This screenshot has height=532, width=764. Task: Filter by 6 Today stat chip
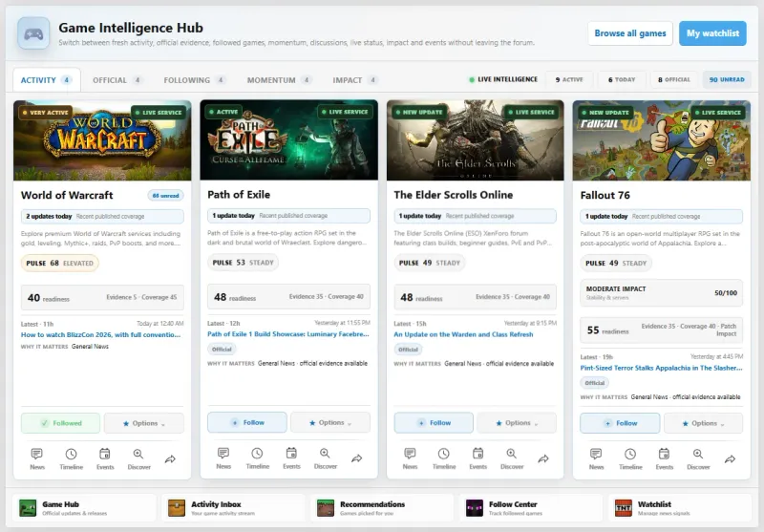pyautogui.click(x=622, y=79)
